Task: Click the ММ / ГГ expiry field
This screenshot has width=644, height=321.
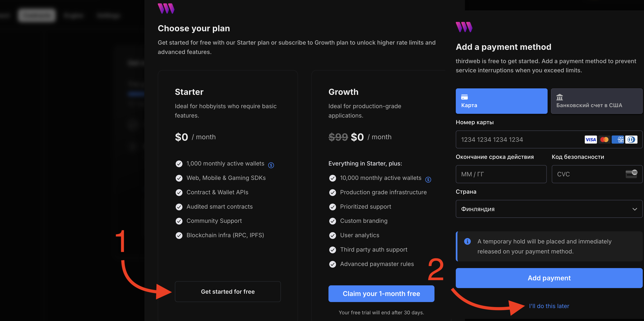Action: point(501,174)
